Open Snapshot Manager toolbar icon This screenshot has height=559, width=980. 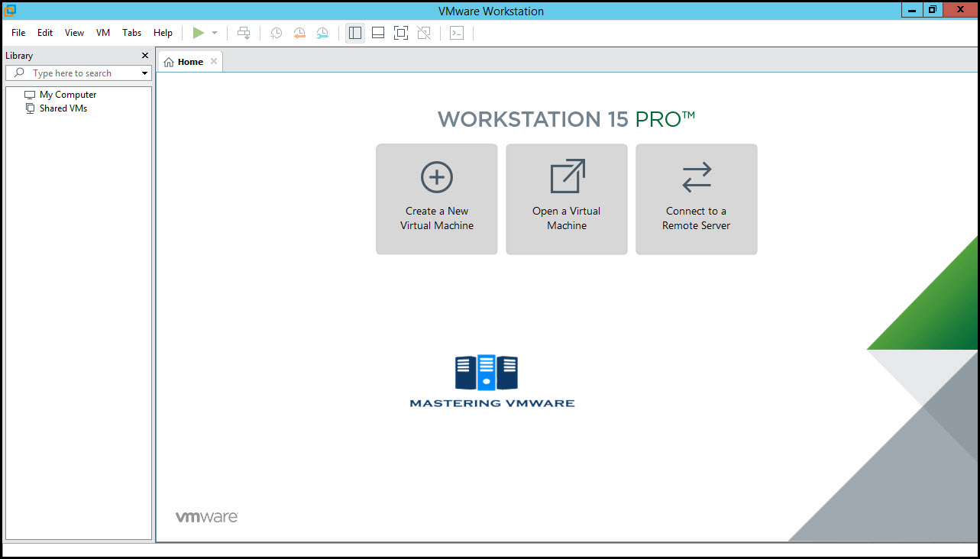click(x=322, y=33)
